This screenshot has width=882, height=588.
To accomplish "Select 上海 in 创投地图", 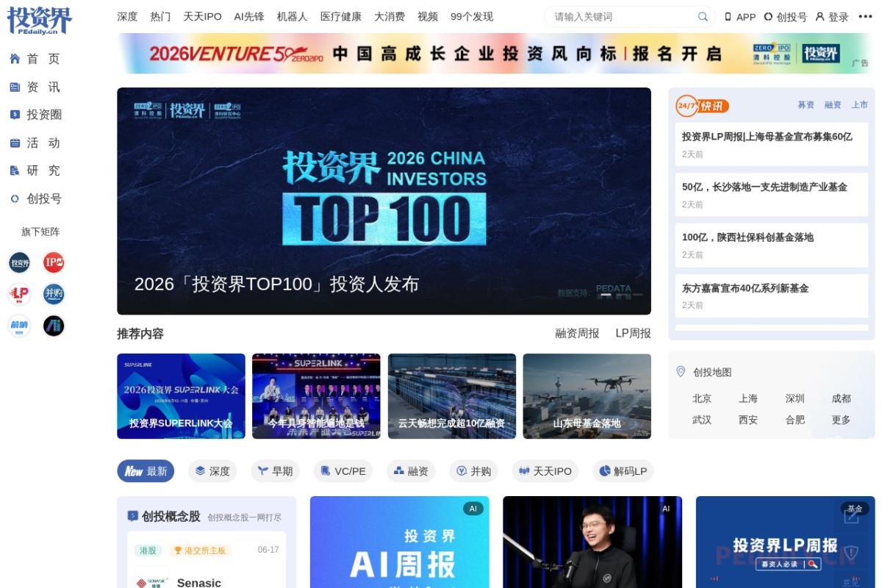I will (748, 398).
